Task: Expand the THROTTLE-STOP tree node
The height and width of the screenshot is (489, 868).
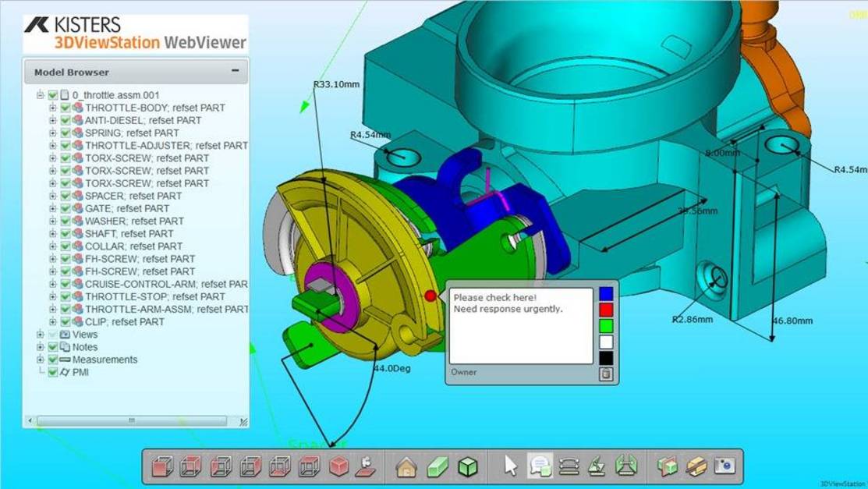Action: pyautogui.click(x=52, y=297)
